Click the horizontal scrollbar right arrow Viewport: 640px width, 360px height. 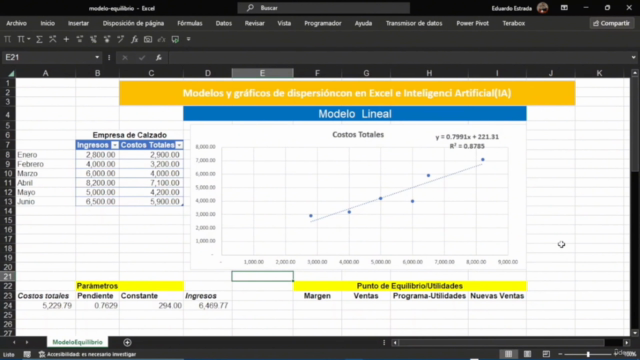[x=627, y=343]
